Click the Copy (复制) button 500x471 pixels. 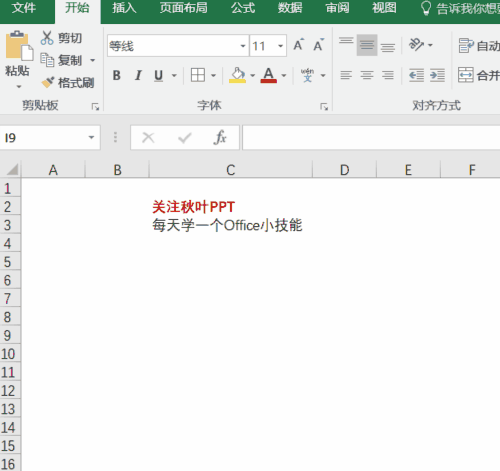61,60
